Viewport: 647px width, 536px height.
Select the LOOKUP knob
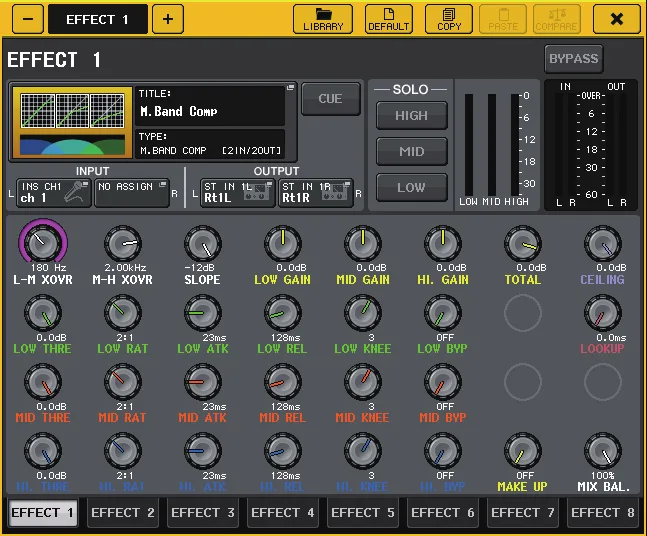pos(603,313)
